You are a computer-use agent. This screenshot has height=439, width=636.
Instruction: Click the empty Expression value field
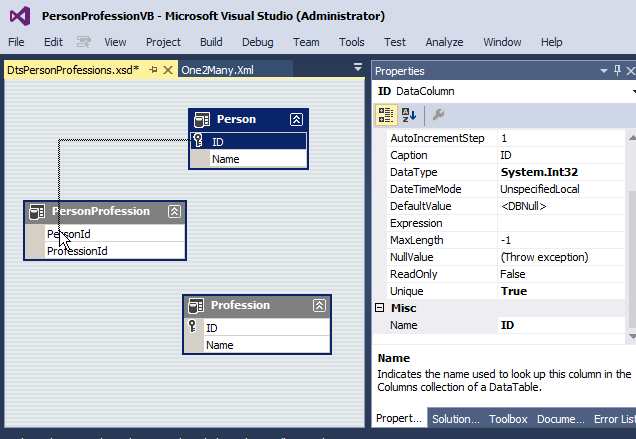tap(561, 223)
